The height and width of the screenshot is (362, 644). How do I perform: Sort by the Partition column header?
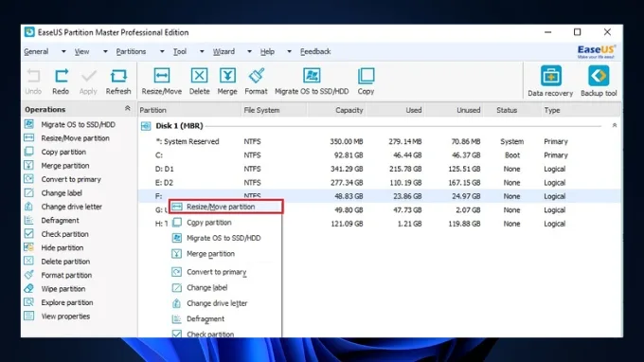[x=189, y=110]
